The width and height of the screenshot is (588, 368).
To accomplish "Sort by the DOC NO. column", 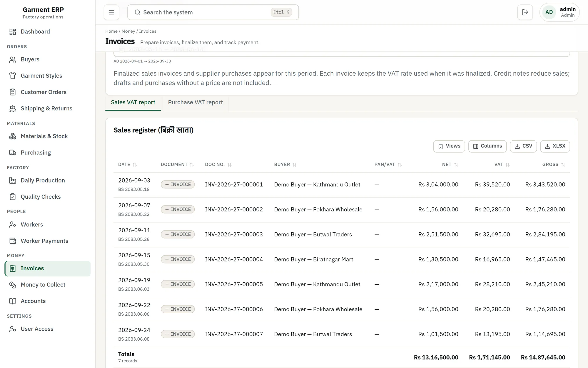I will click(218, 165).
